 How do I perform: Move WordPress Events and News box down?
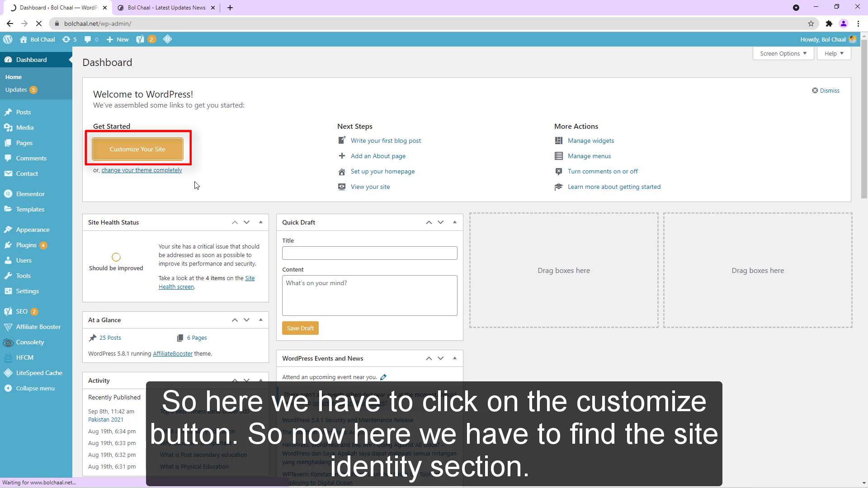pyautogui.click(x=440, y=358)
